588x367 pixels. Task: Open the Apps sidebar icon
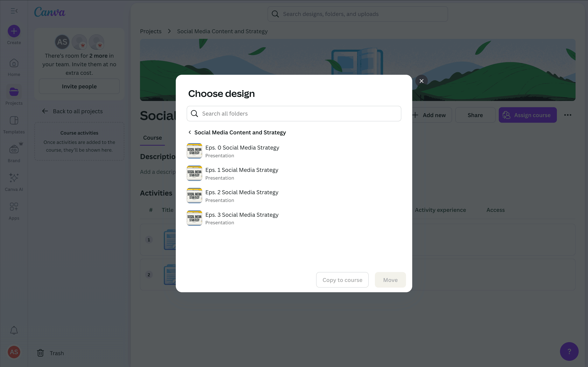(14, 207)
